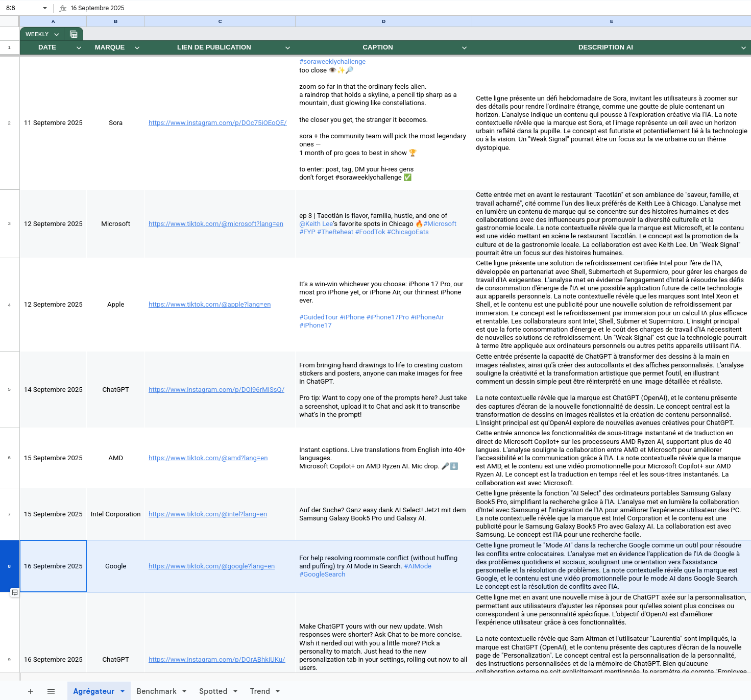Viewport: 751px width, 700px height.
Task: Open the LIEN DE PUBLICATION filter dropdown
Action: (287, 47)
